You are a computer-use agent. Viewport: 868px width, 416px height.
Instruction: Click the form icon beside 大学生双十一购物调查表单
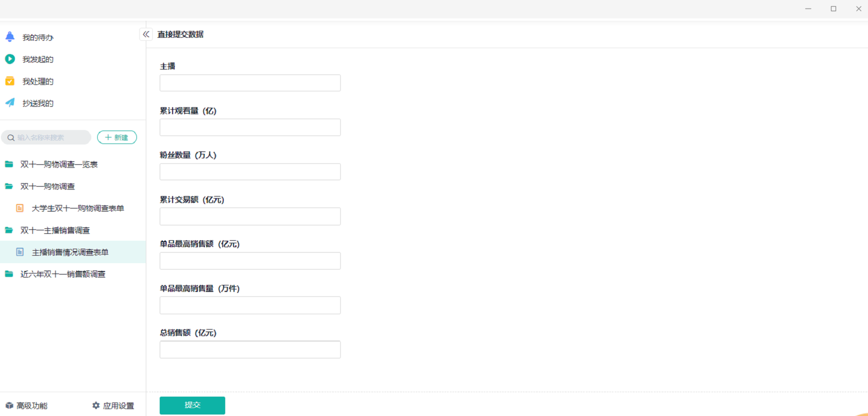[20, 208]
